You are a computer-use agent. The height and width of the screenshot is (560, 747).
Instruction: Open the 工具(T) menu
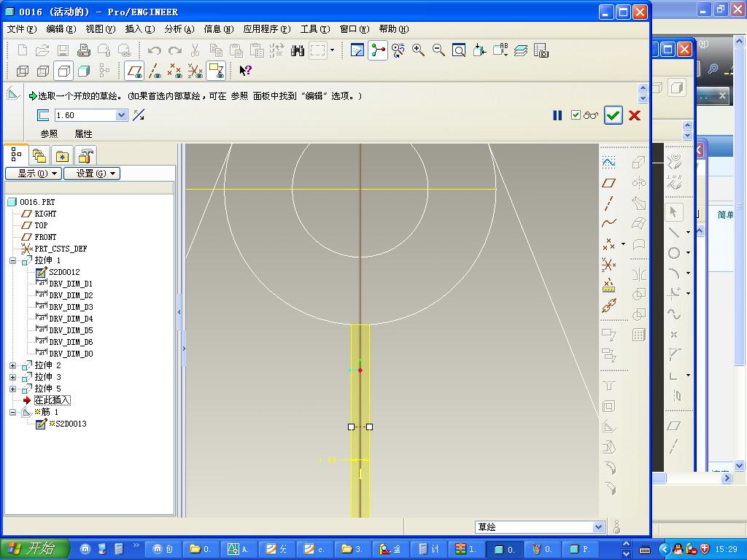point(315,29)
